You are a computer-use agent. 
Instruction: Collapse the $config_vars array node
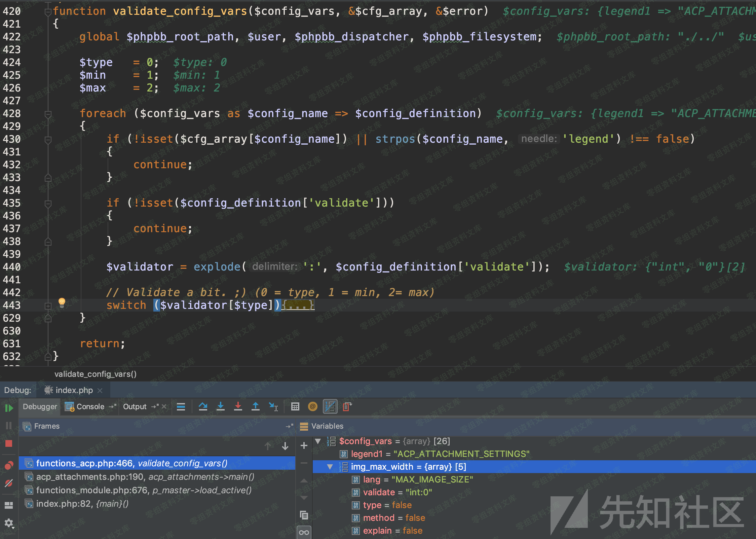(318, 441)
